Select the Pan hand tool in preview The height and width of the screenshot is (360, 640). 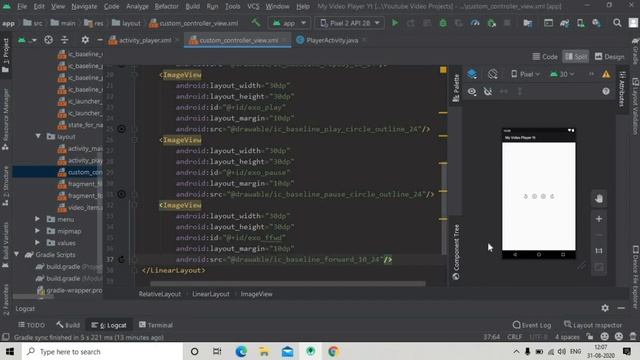tap(599, 199)
